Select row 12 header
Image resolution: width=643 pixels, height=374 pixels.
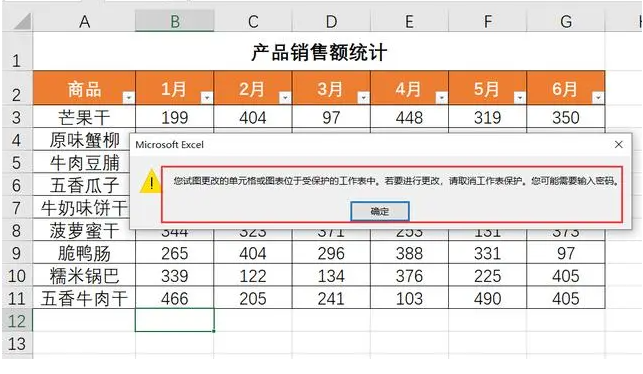pyautogui.click(x=17, y=320)
